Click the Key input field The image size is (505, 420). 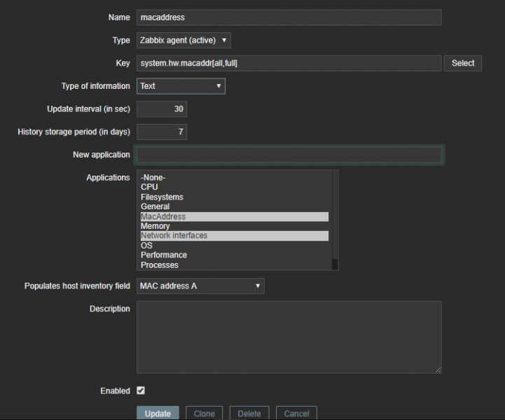tap(289, 64)
